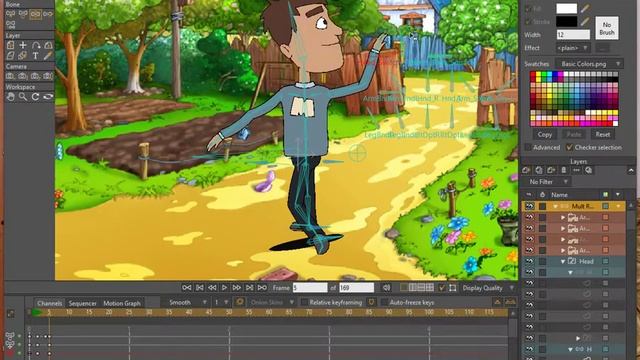Click the Width input field
640x360 pixels.
coord(573,35)
